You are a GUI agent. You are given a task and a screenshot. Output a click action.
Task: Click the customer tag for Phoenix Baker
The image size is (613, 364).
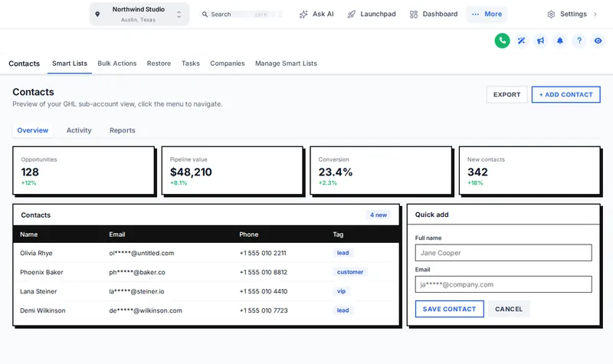coord(350,272)
